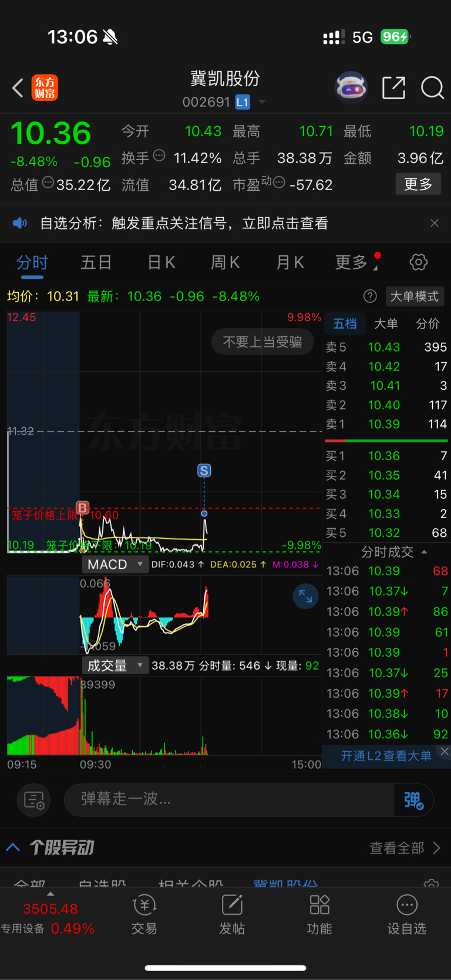Focus the 弹幕走一波 input field

(x=229, y=799)
